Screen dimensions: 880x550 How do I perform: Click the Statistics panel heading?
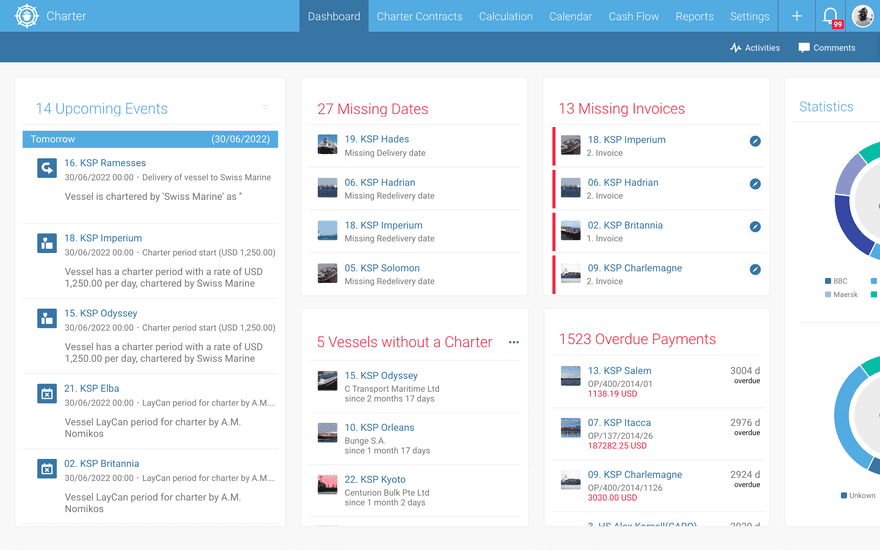tap(826, 107)
